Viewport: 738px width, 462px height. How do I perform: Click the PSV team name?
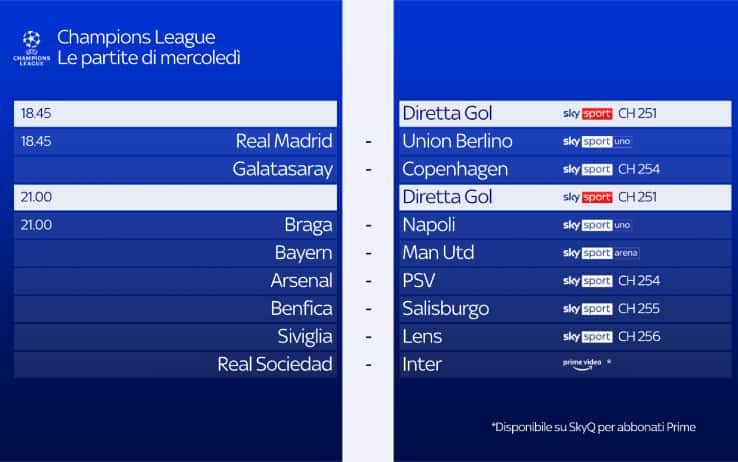(419, 281)
